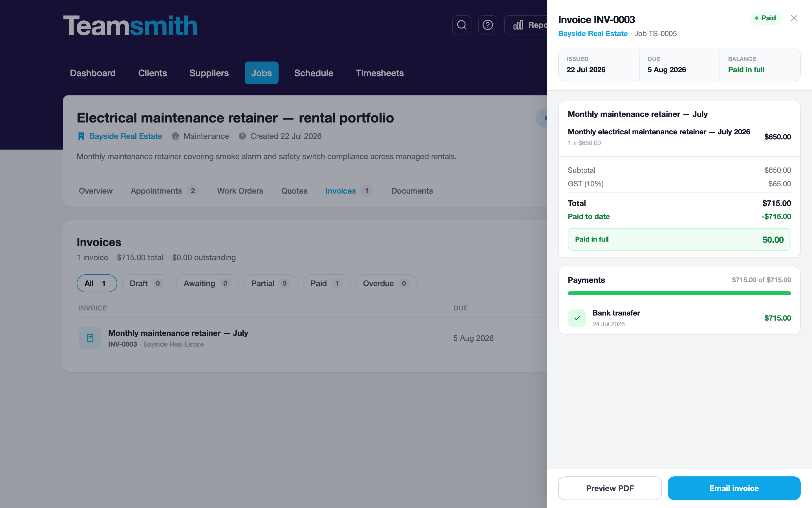Open the Schedule nav item
The image size is (812, 508).
pos(314,73)
